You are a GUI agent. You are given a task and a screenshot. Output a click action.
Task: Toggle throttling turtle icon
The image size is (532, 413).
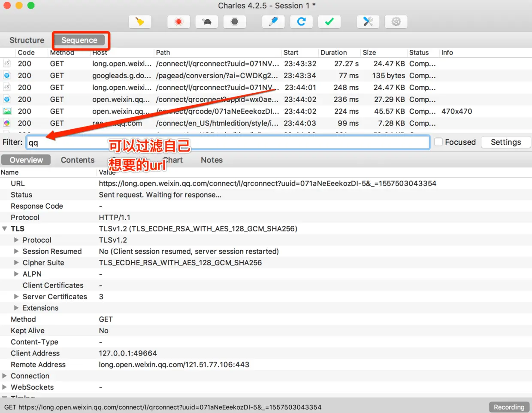pyautogui.click(x=207, y=21)
